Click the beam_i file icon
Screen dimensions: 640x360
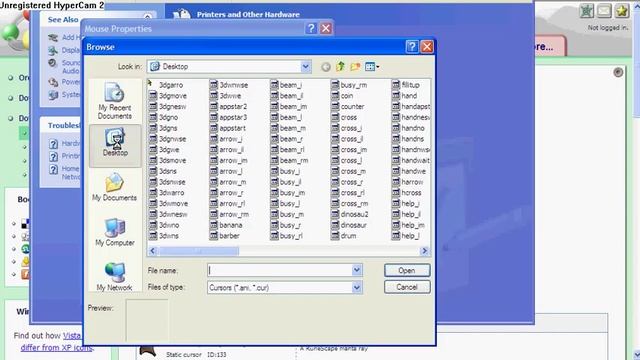pos(274,85)
